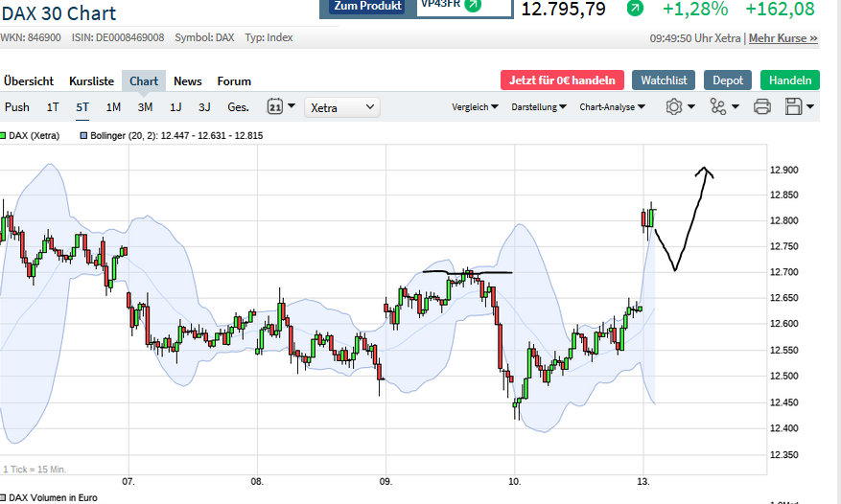
Task: Print the chart with printer icon
Action: pos(762,107)
